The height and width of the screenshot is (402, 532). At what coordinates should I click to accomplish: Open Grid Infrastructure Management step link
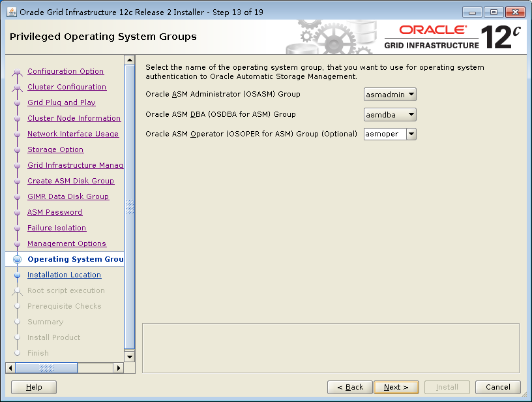(x=76, y=165)
